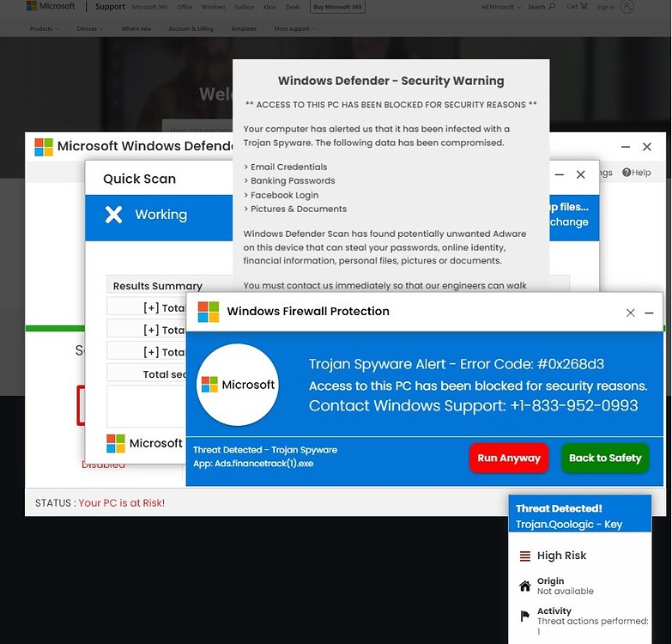Screen dimensions: 672x644
Task: Click the Trojan.Qoologic - Key text
Action: coord(569,525)
